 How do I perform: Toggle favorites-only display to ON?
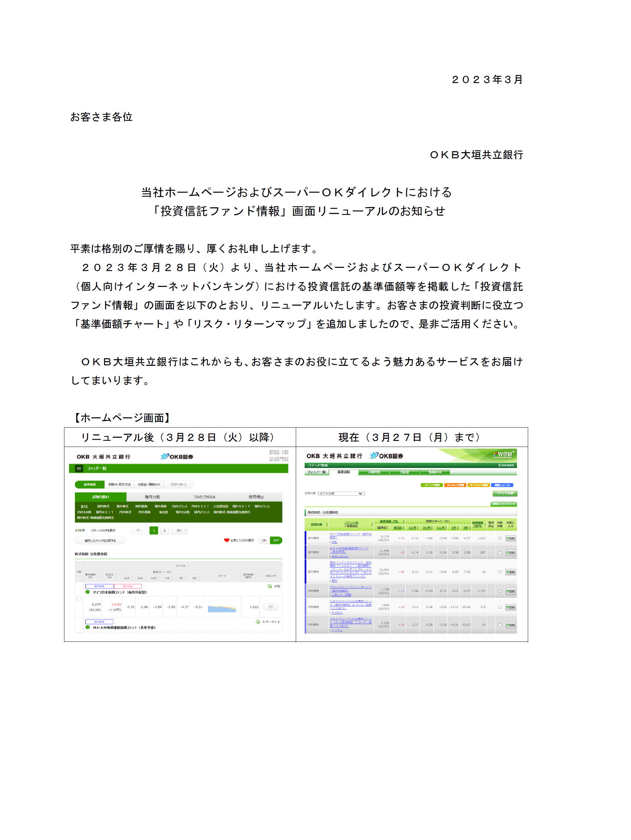pyautogui.click(x=264, y=540)
